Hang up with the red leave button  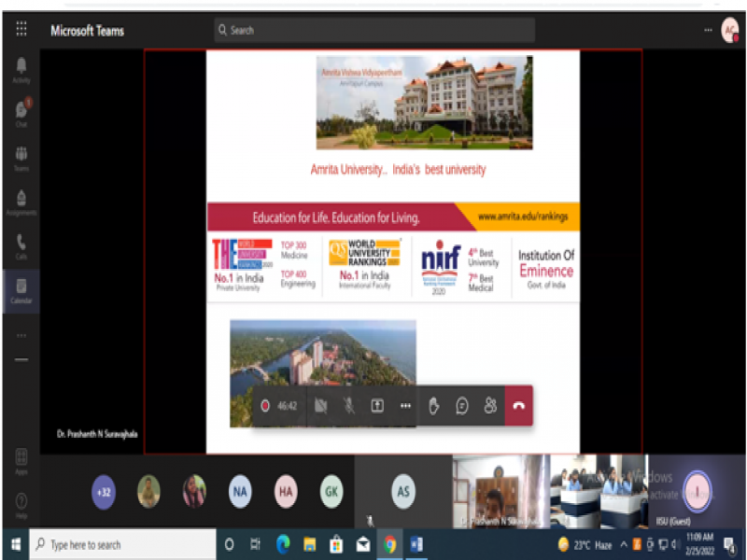tap(519, 406)
